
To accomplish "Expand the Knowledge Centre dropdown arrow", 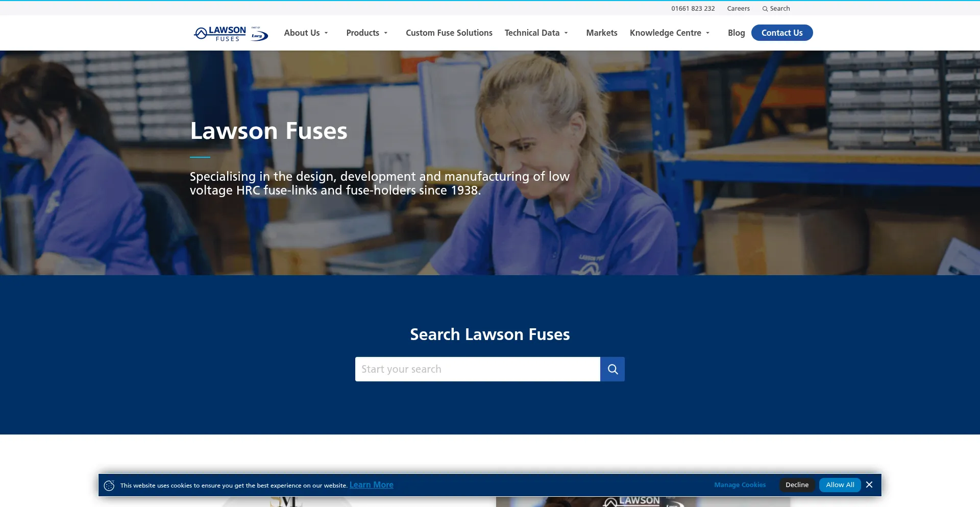I will click(708, 33).
